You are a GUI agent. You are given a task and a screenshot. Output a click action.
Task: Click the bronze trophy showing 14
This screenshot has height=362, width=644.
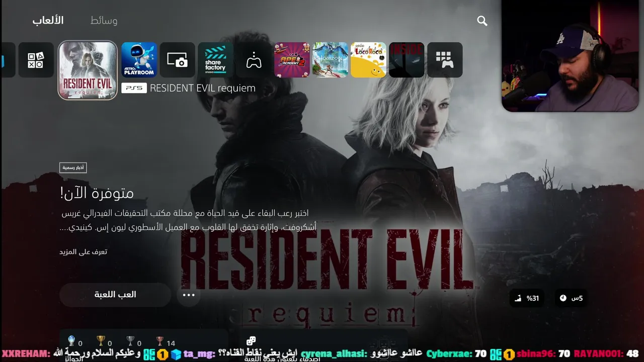(x=166, y=342)
